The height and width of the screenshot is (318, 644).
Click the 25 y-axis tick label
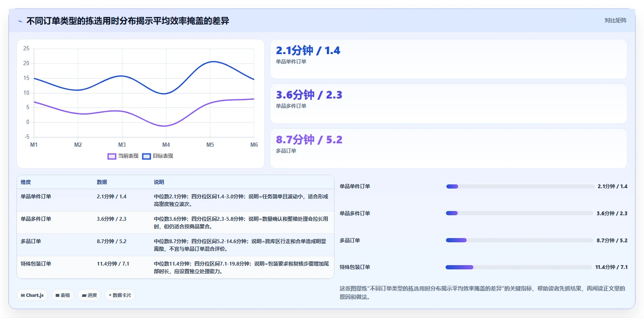click(x=26, y=49)
